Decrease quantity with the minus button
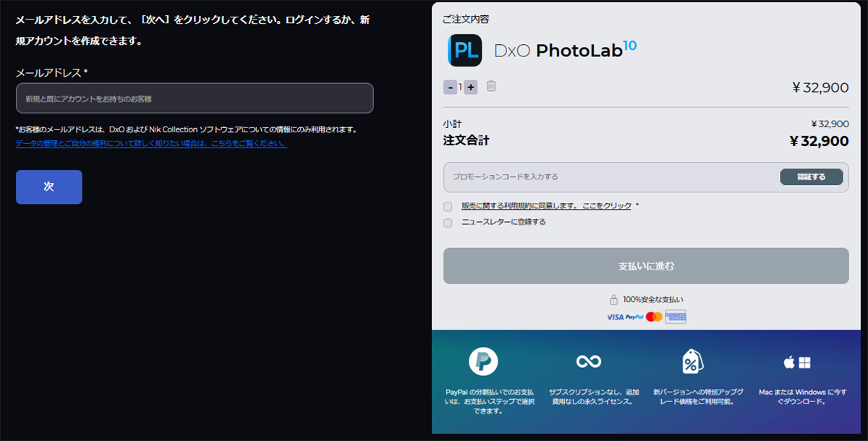868x441 pixels. (x=450, y=87)
